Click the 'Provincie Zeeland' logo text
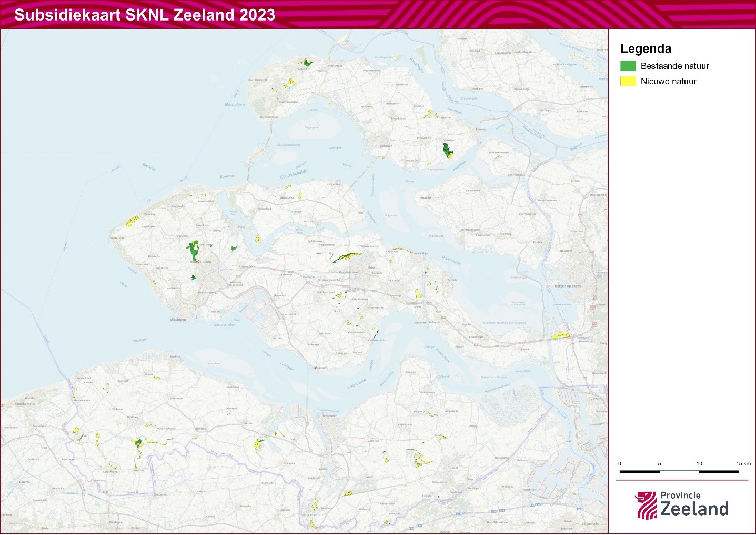The width and height of the screenshot is (756, 535). [x=694, y=504]
